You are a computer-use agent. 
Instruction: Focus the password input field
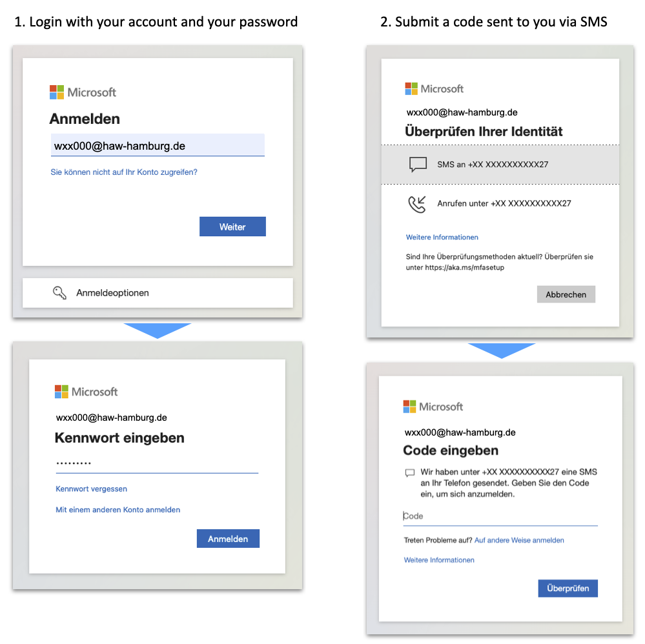156,463
